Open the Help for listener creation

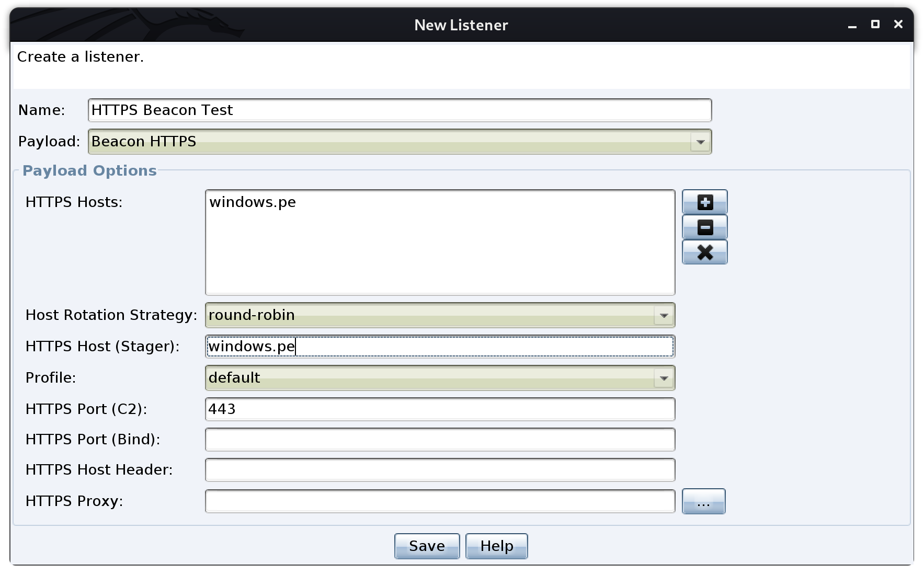pos(496,546)
